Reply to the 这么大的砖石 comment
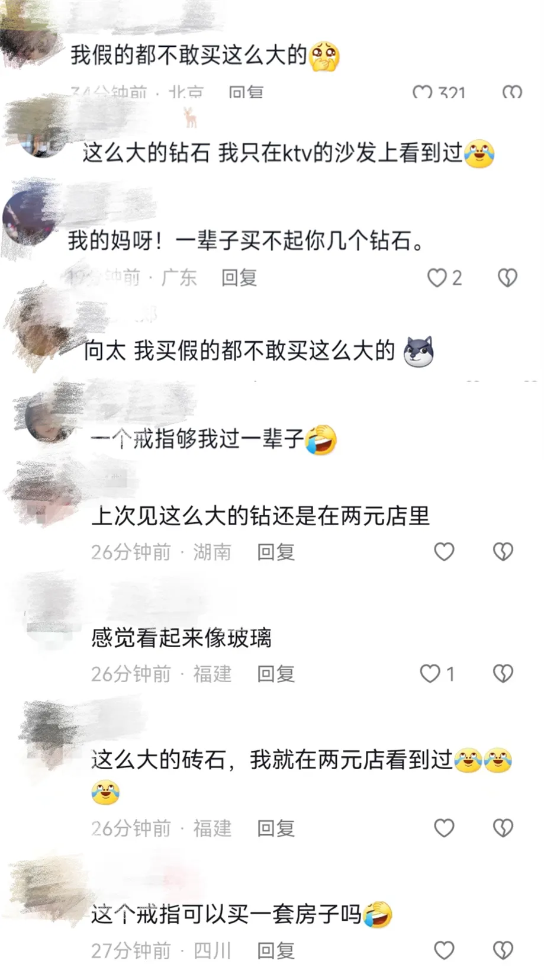Screen dimensions: 544x980 [x=276, y=828]
